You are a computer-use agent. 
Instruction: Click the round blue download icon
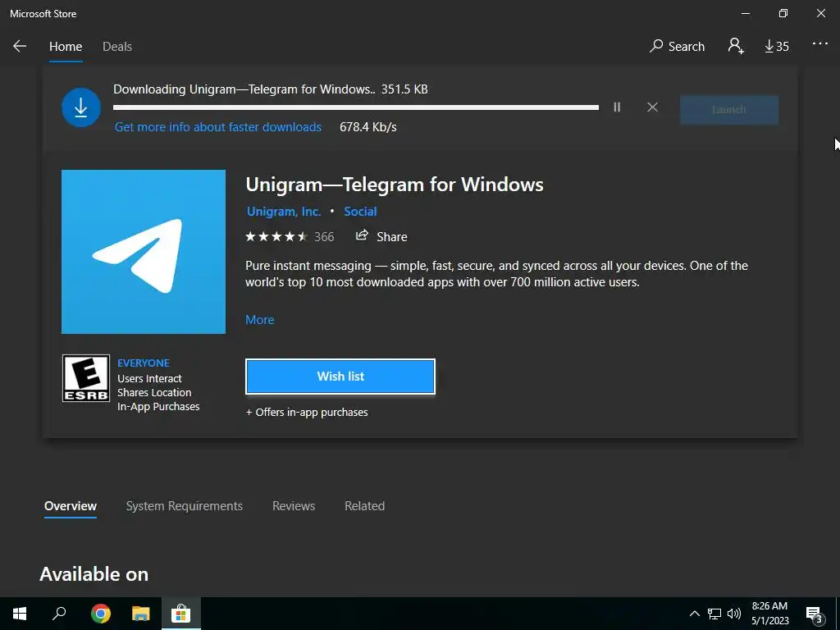pos(81,107)
